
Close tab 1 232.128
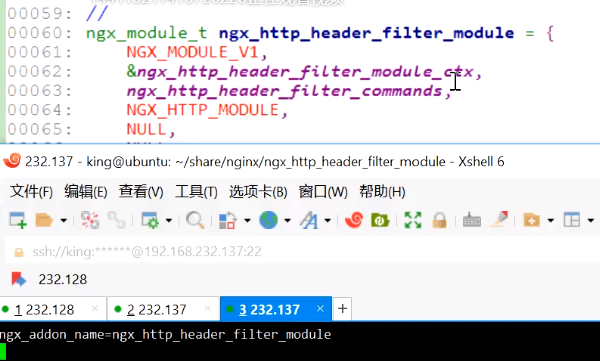pos(95,309)
